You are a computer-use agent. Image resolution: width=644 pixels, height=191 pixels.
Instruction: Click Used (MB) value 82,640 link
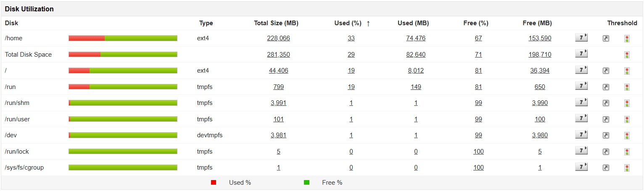pos(416,55)
